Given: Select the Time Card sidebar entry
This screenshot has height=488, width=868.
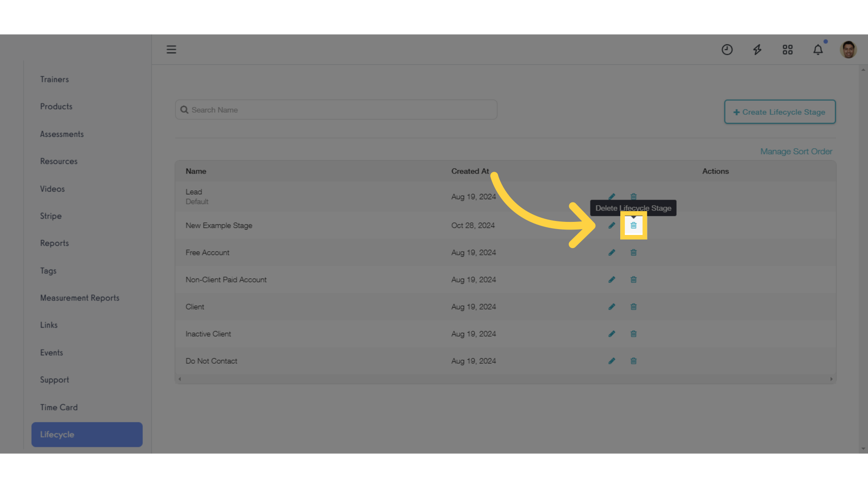Looking at the screenshot, I should tap(59, 407).
